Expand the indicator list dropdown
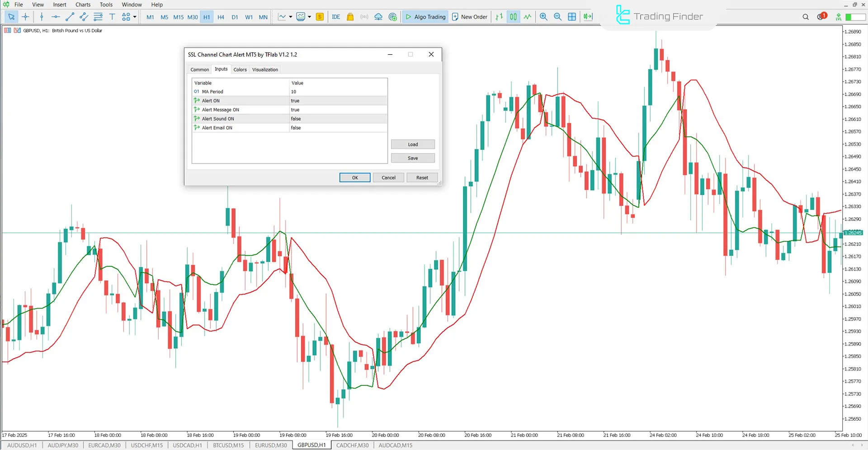The image size is (868, 450). coord(310,17)
